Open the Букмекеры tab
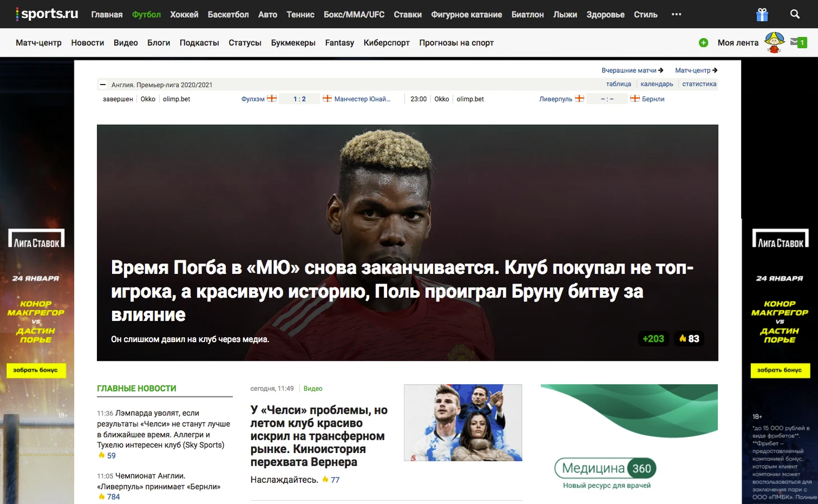Image resolution: width=818 pixels, height=504 pixels. point(293,43)
